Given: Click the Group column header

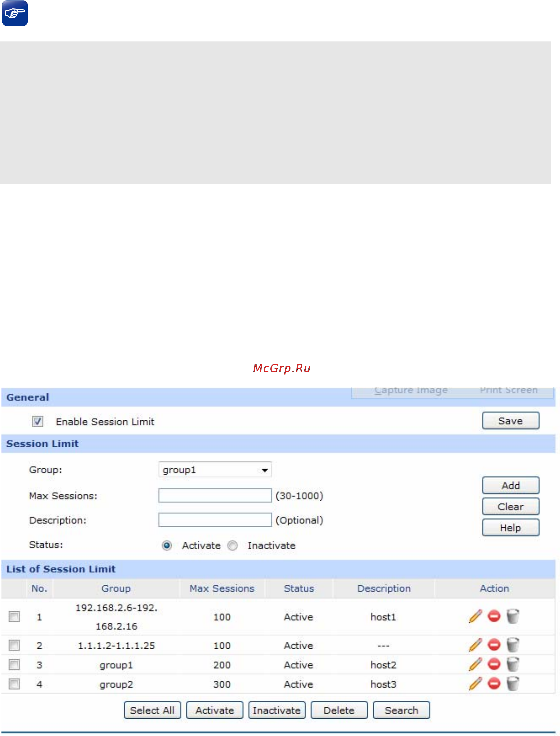Looking at the screenshot, I should [x=116, y=588].
